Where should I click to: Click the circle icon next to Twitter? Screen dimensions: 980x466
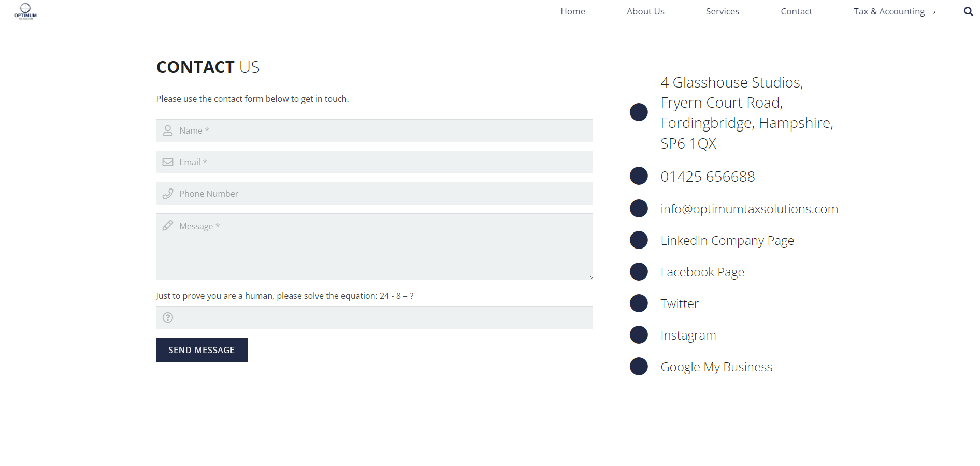[639, 303]
